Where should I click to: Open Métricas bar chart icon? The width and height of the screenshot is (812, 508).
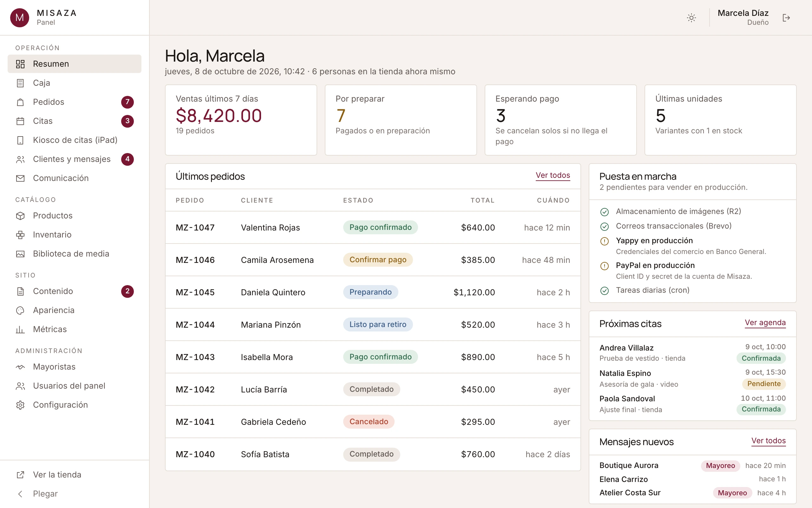click(21, 329)
